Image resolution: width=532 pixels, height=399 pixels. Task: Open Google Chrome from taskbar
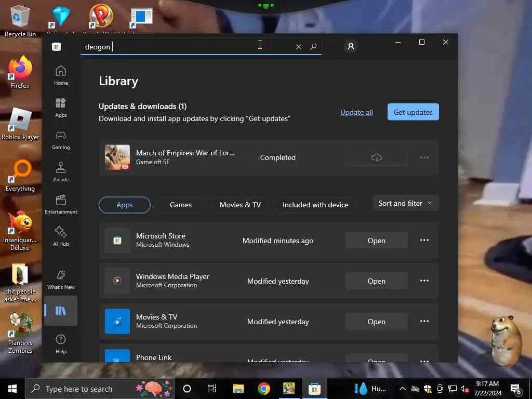pyautogui.click(x=263, y=389)
